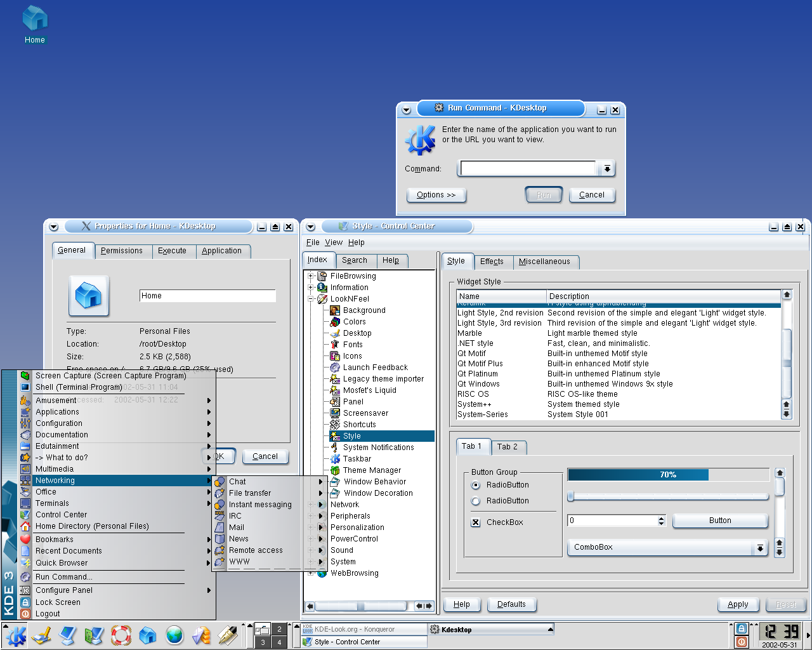This screenshot has width=812, height=650.
Task: Click the widget style list vertical scrollbar
Action: [787, 355]
